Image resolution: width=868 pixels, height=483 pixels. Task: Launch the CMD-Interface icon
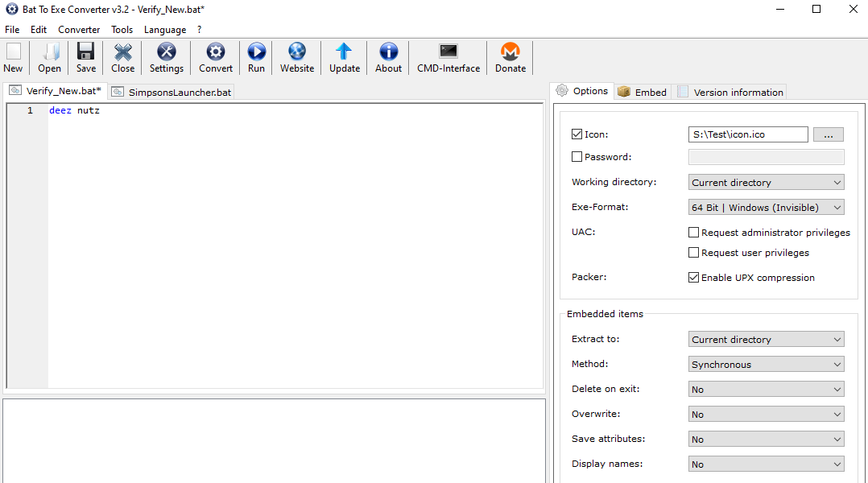point(448,52)
